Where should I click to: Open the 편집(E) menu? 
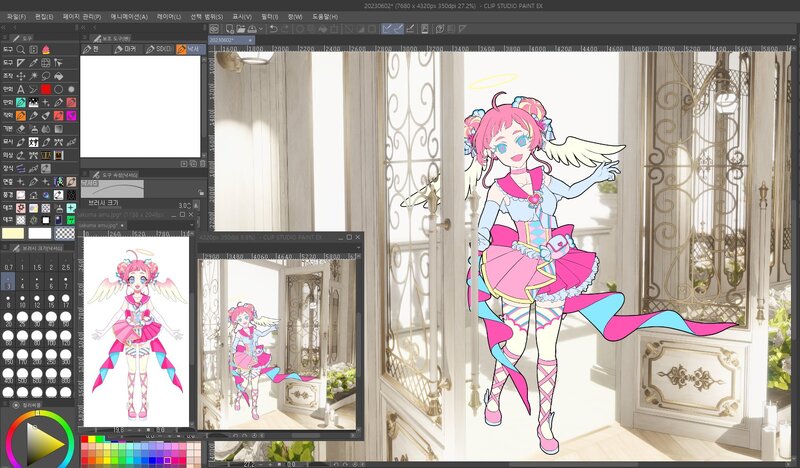tap(44, 17)
